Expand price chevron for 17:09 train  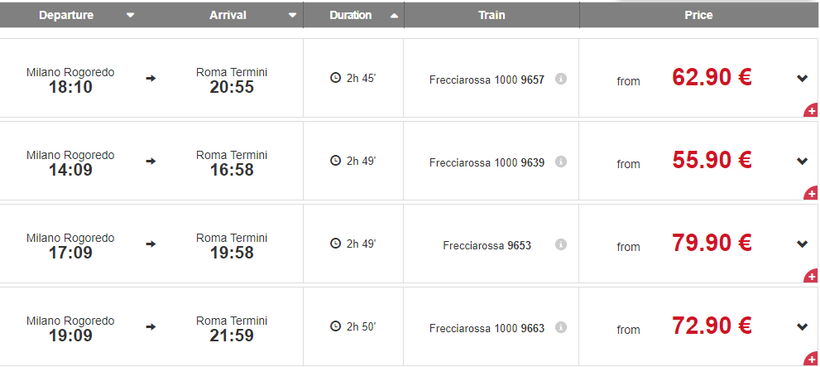tap(802, 244)
